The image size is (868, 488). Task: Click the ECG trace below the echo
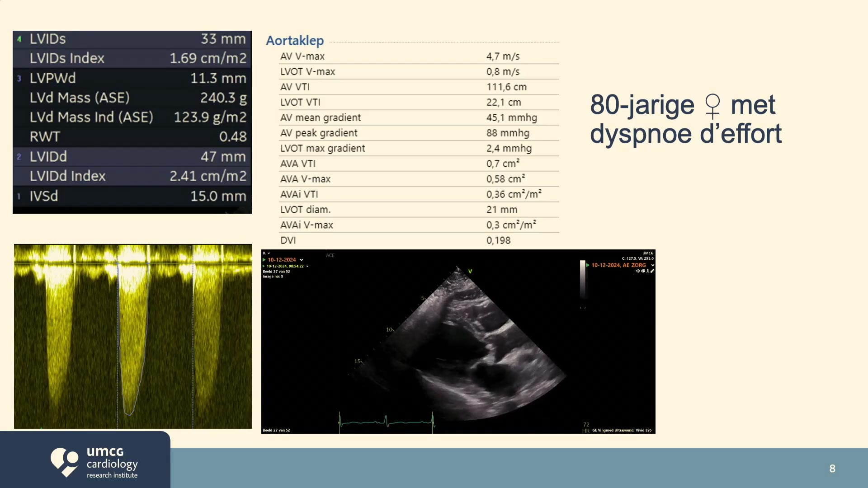point(387,422)
